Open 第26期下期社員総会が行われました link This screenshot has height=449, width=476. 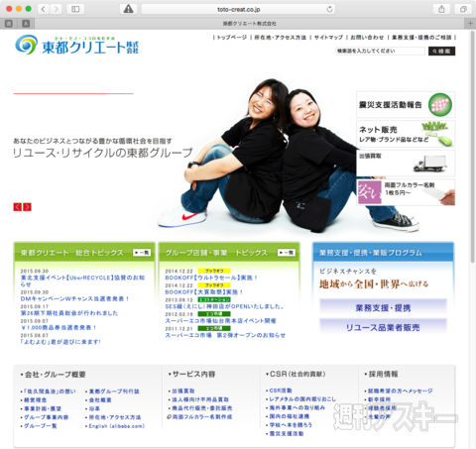69,313
